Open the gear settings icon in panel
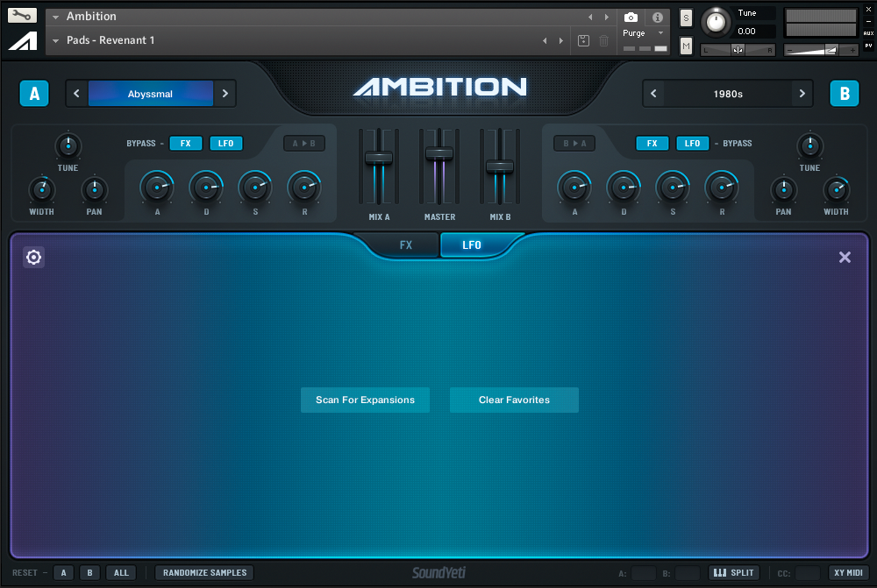 click(x=33, y=257)
